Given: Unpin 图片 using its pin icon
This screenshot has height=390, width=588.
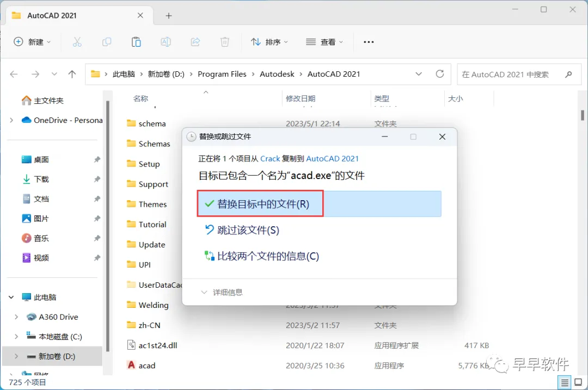Looking at the screenshot, I should point(97,219).
